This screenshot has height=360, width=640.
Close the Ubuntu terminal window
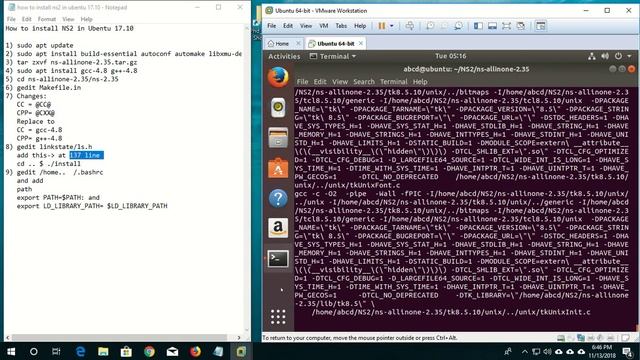631,69
